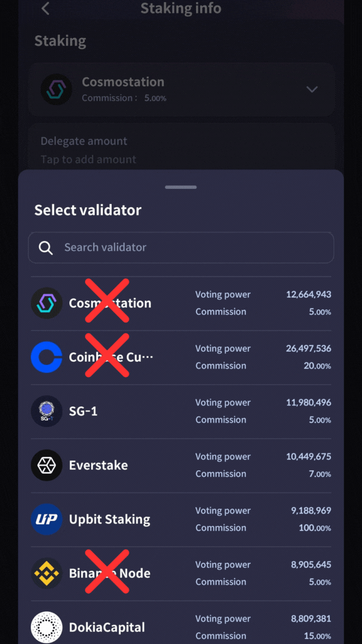Tap the DokiaCapital logo icon
This screenshot has height=644, width=362.
click(46, 627)
